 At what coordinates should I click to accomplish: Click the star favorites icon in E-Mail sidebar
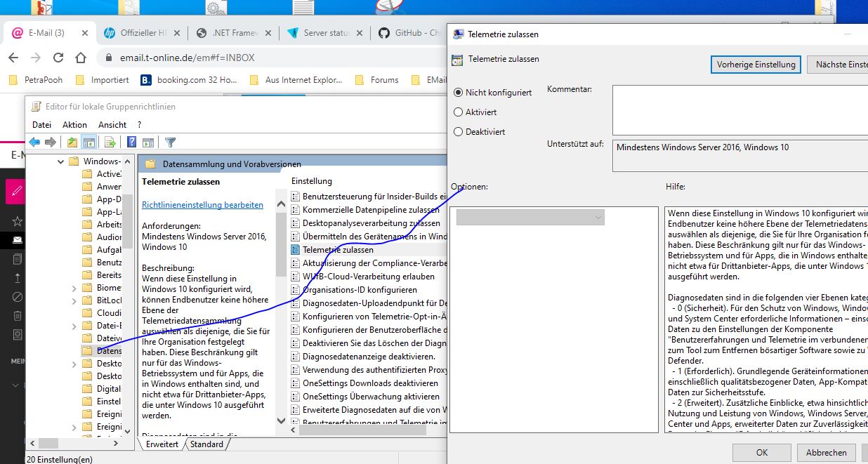17,221
